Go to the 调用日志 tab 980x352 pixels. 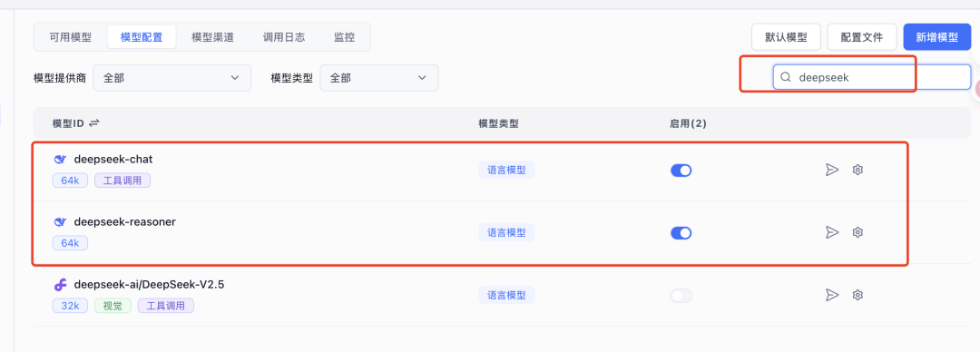point(284,37)
